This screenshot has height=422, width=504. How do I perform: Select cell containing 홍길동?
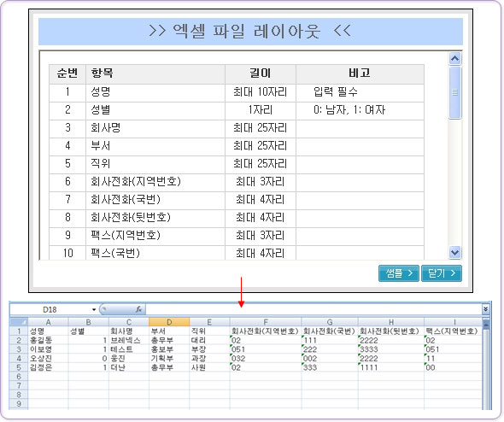tap(48, 340)
